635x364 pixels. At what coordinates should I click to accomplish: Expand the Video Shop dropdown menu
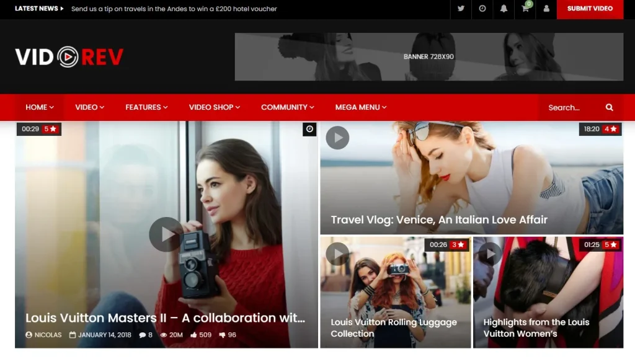coord(215,107)
